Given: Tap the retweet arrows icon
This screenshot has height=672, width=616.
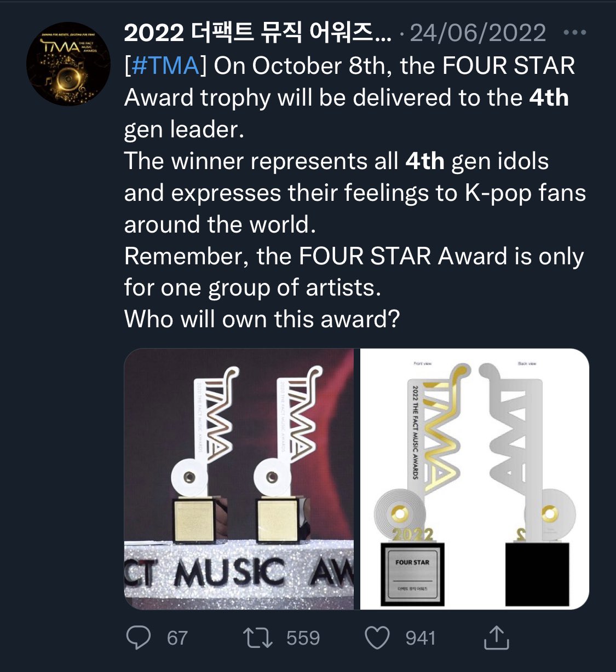Looking at the screenshot, I should [x=257, y=638].
